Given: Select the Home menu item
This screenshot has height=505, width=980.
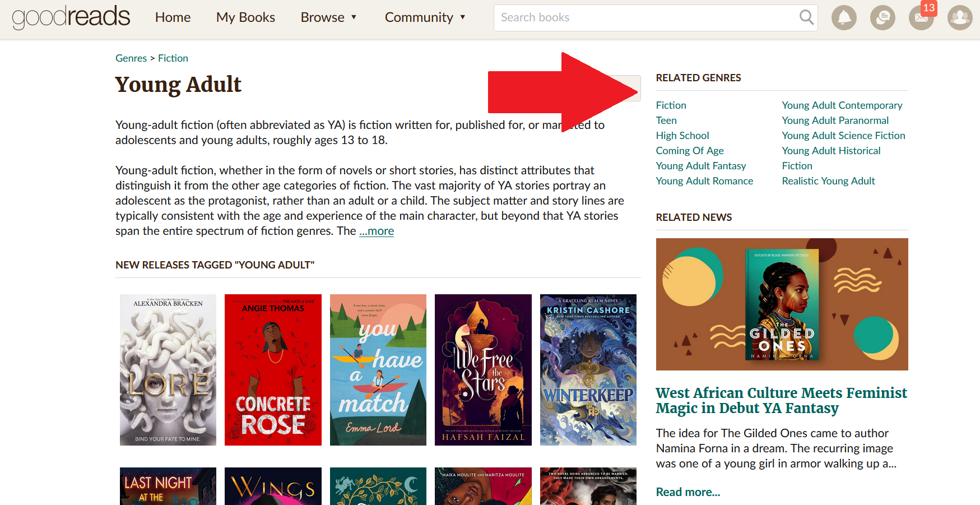Looking at the screenshot, I should (x=173, y=17).
